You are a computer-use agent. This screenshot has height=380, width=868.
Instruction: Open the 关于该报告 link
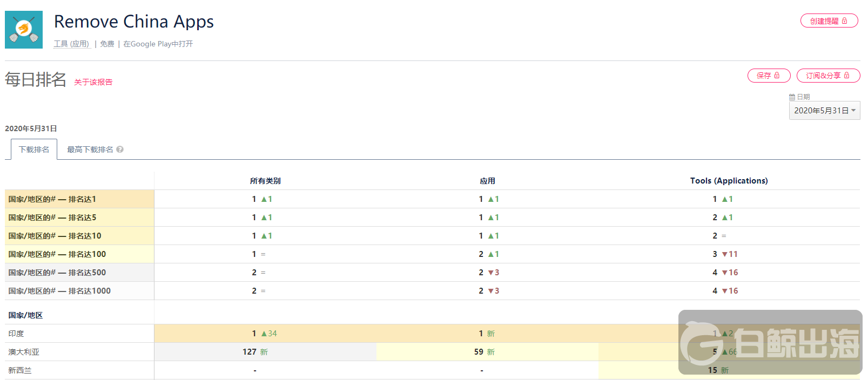(93, 82)
